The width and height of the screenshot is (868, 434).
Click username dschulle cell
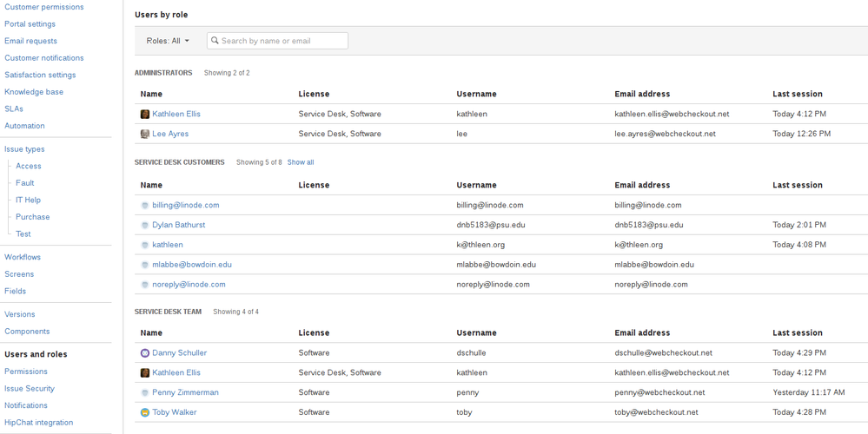click(472, 352)
